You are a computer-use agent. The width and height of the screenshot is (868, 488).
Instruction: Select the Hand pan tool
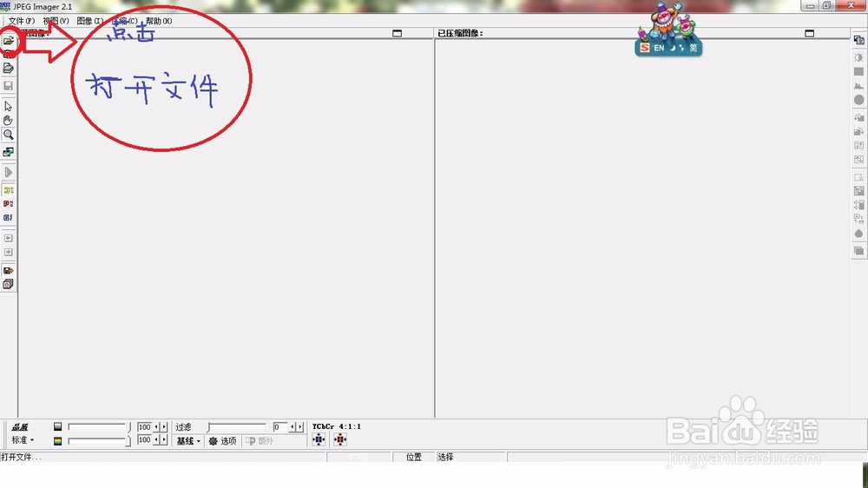(x=9, y=120)
